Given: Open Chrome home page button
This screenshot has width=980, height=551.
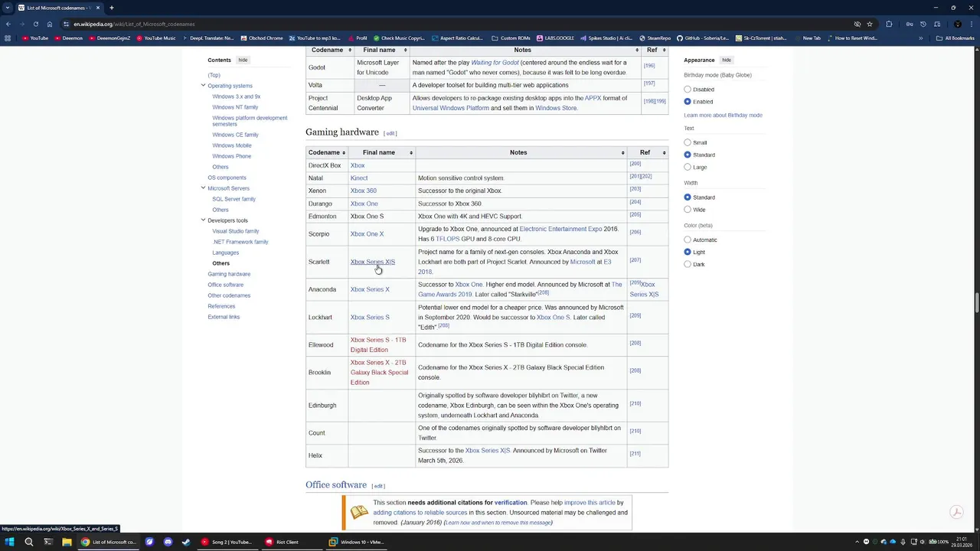Looking at the screenshot, I should coord(50,24).
